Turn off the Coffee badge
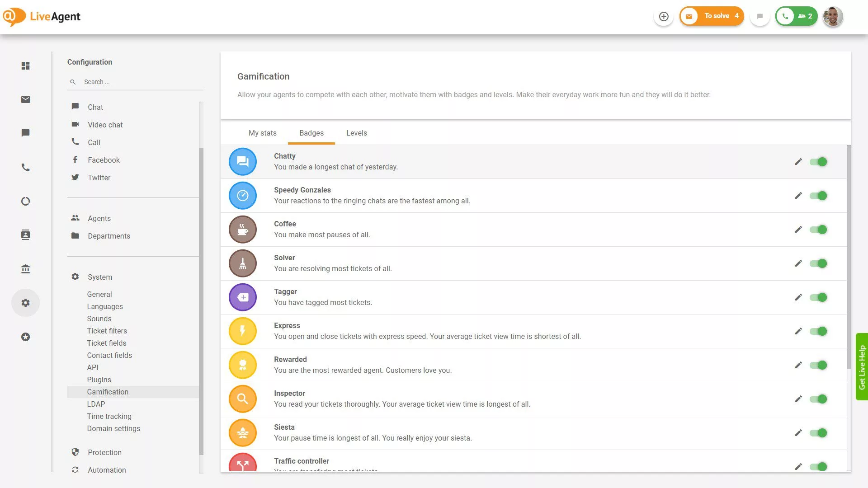Image resolution: width=868 pixels, height=488 pixels. 818,230
